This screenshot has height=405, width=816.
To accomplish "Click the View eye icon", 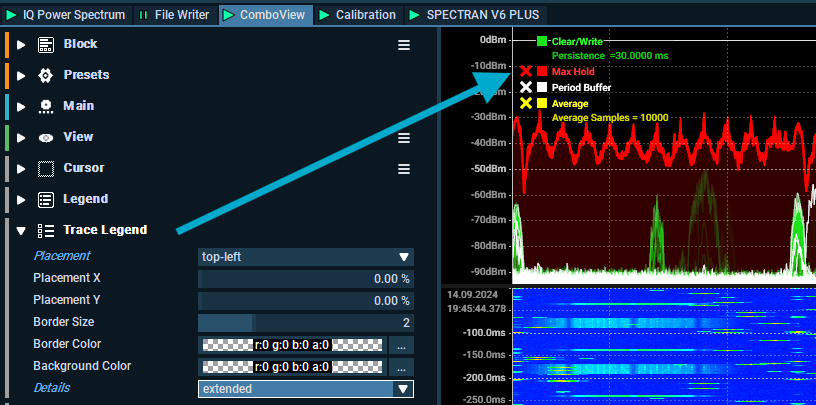I will (45, 137).
